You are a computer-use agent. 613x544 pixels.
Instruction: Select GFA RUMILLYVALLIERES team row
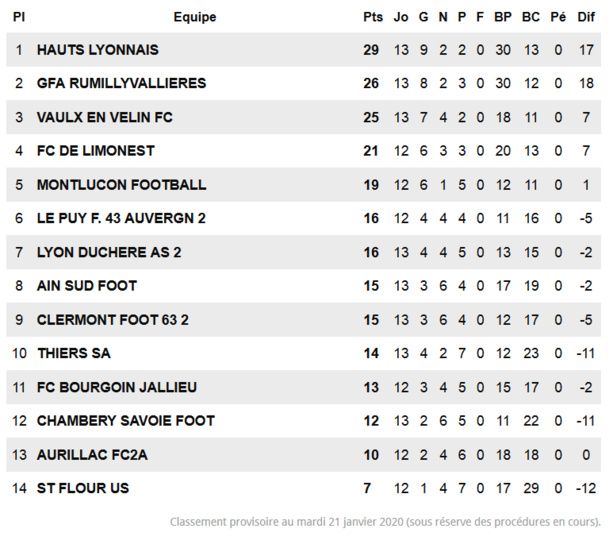tap(121, 84)
